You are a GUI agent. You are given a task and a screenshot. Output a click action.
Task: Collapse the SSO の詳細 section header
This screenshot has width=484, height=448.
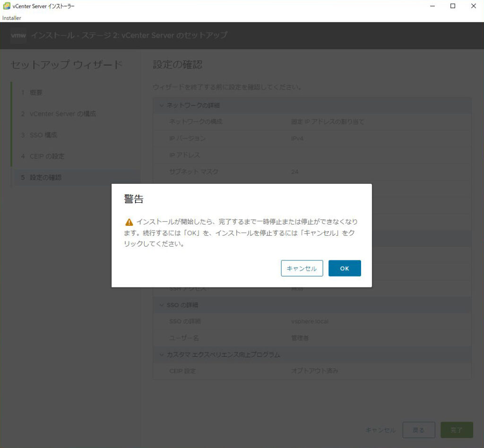click(x=312, y=305)
